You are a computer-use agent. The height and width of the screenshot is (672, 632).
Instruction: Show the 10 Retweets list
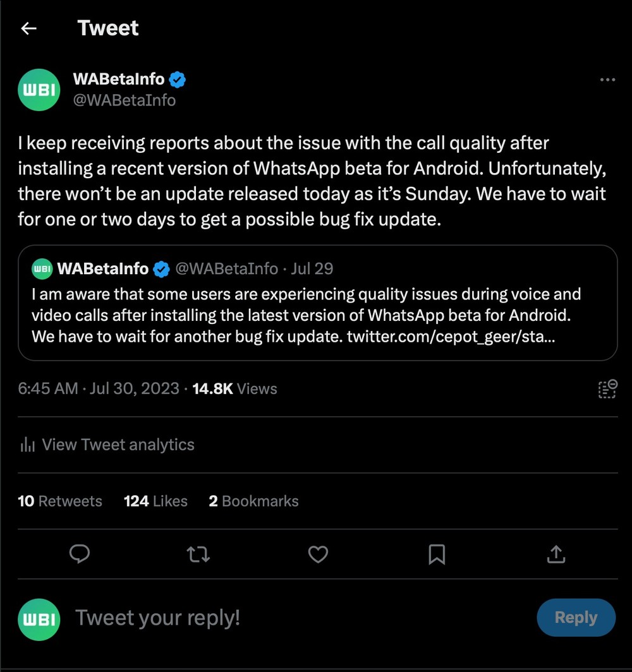point(60,501)
